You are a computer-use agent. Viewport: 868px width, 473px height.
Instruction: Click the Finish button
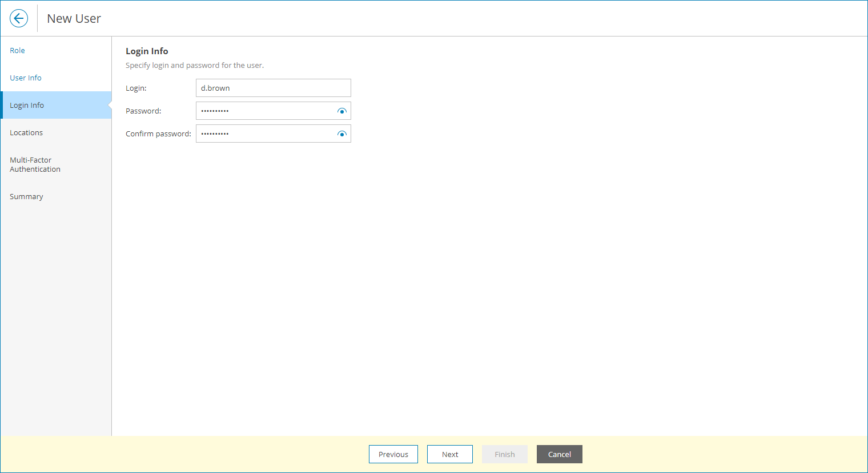pos(505,454)
